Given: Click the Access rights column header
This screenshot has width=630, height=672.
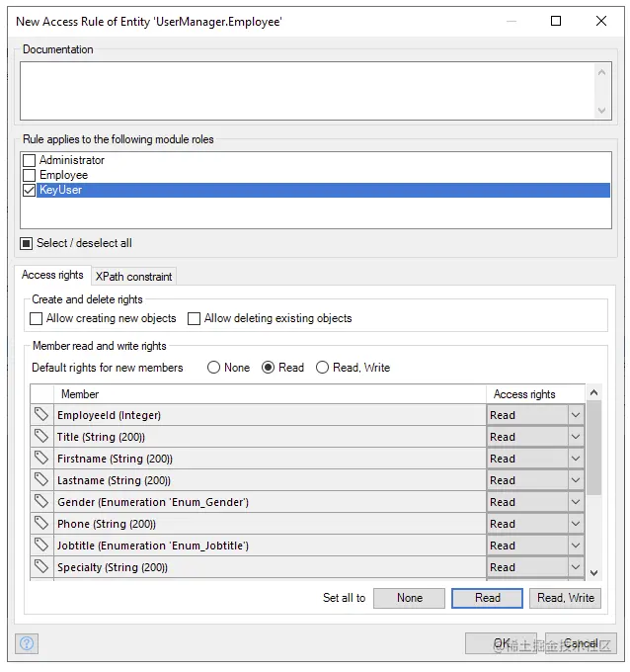Looking at the screenshot, I should click(x=535, y=394).
